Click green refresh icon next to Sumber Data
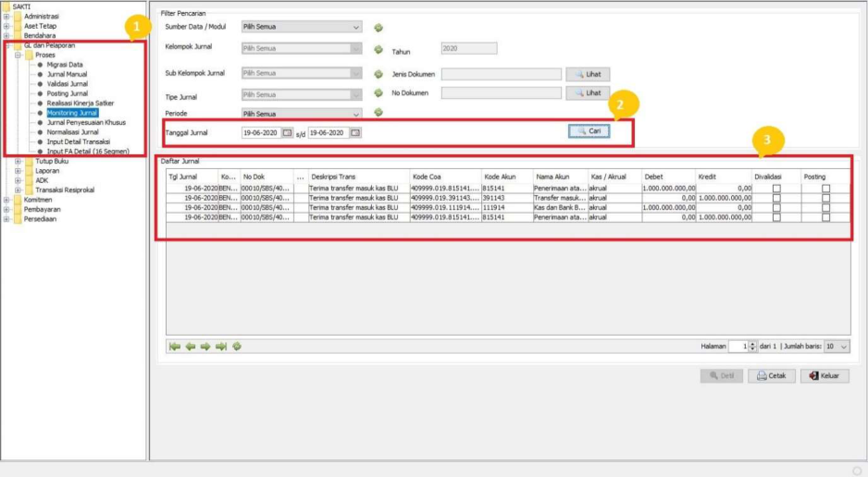This screenshot has width=868, height=477. (x=378, y=28)
